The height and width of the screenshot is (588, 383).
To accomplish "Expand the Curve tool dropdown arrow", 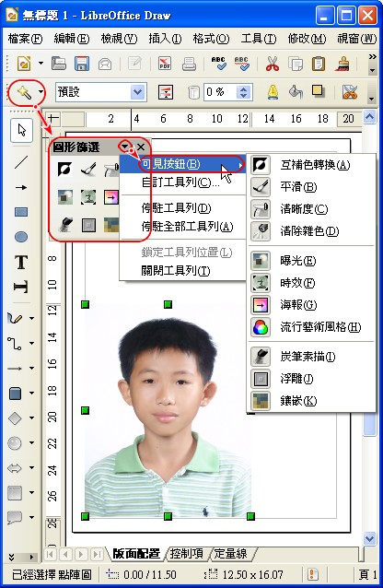I will tap(32, 318).
